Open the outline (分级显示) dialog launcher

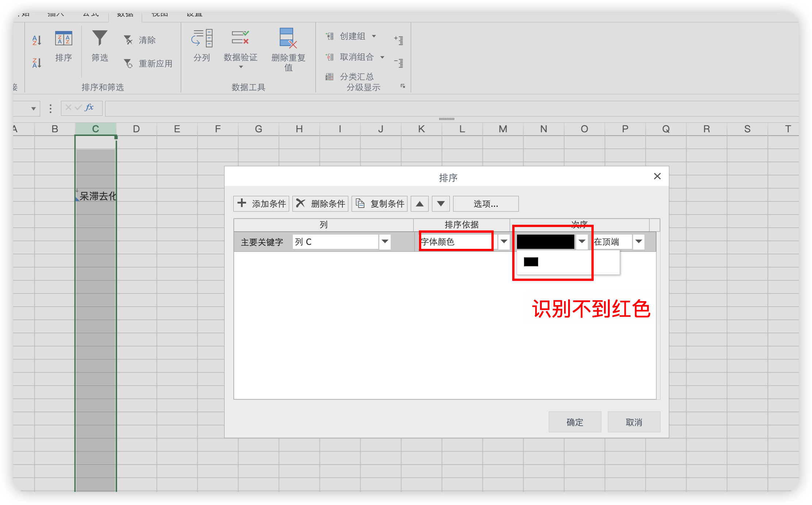403,86
